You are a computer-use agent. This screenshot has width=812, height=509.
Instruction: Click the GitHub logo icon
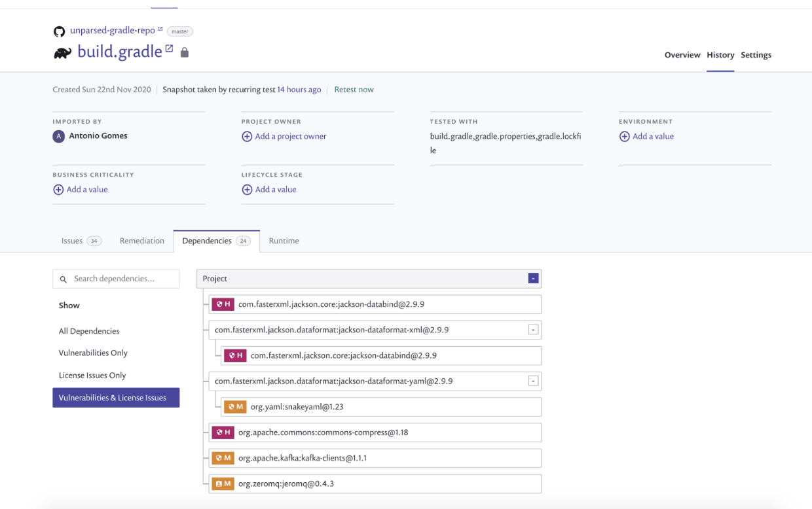(x=59, y=31)
